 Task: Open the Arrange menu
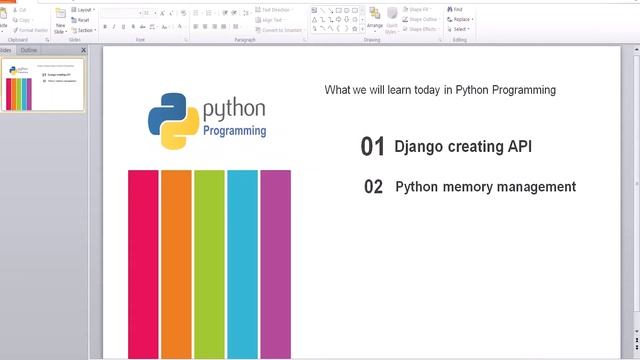[x=375, y=19]
